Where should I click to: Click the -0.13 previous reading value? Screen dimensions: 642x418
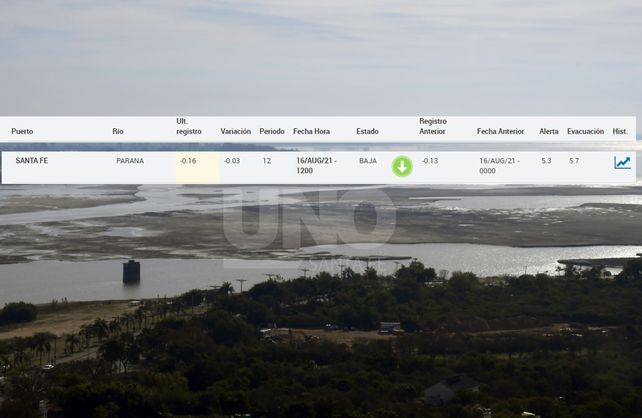coord(430,161)
